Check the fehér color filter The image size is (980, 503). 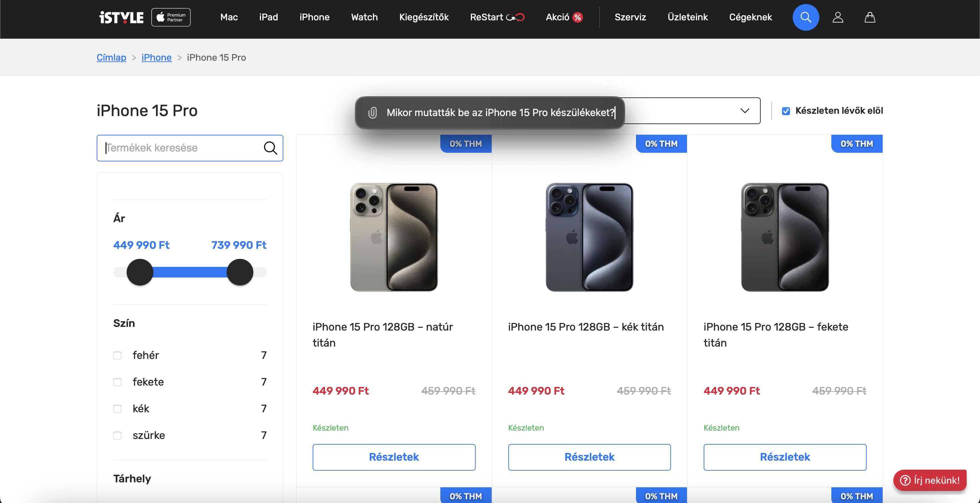(x=118, y=355)
